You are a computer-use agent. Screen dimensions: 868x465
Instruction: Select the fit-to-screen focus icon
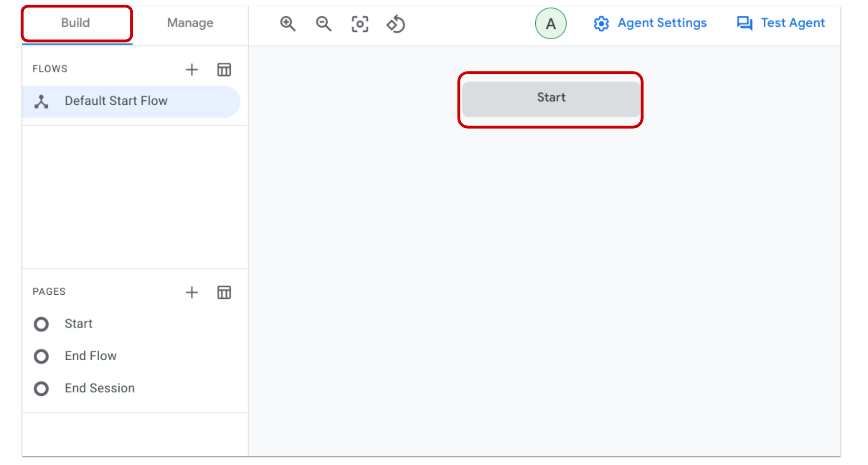point(359,24)
